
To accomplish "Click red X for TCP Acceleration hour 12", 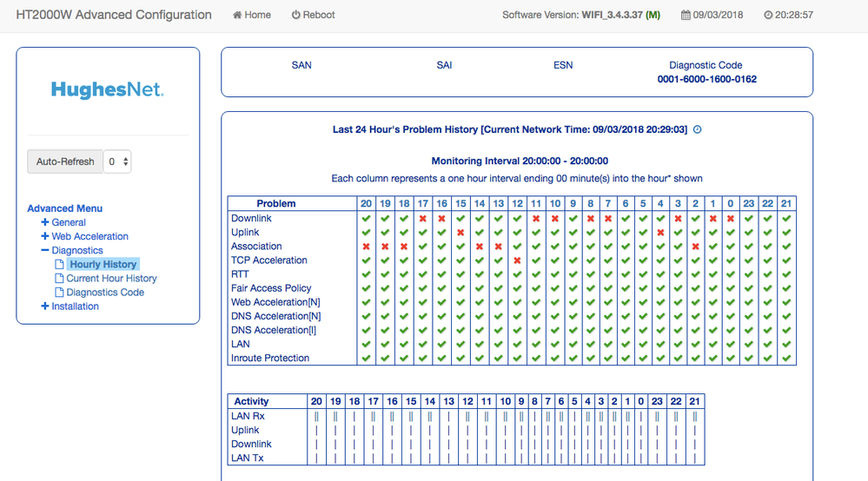I will click(517, 260).
